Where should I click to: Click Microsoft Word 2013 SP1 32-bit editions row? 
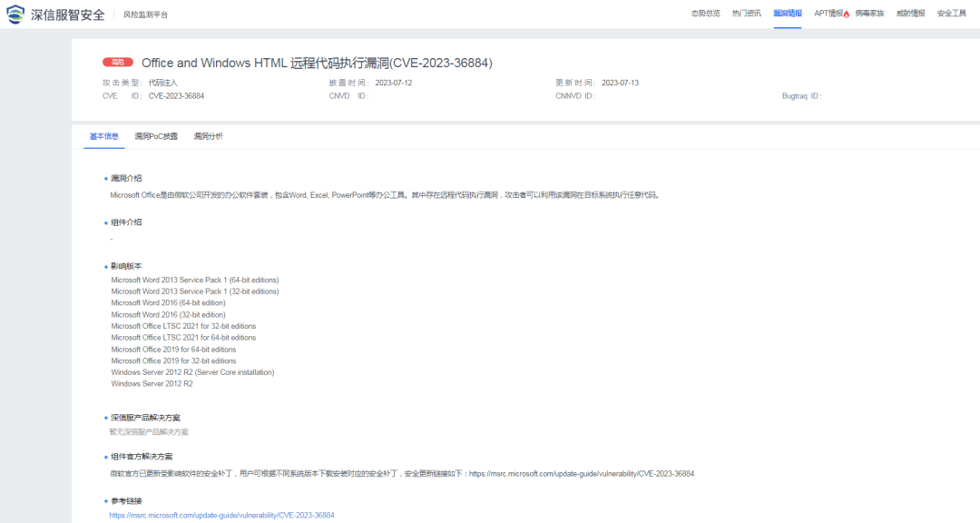click(195, 291)
